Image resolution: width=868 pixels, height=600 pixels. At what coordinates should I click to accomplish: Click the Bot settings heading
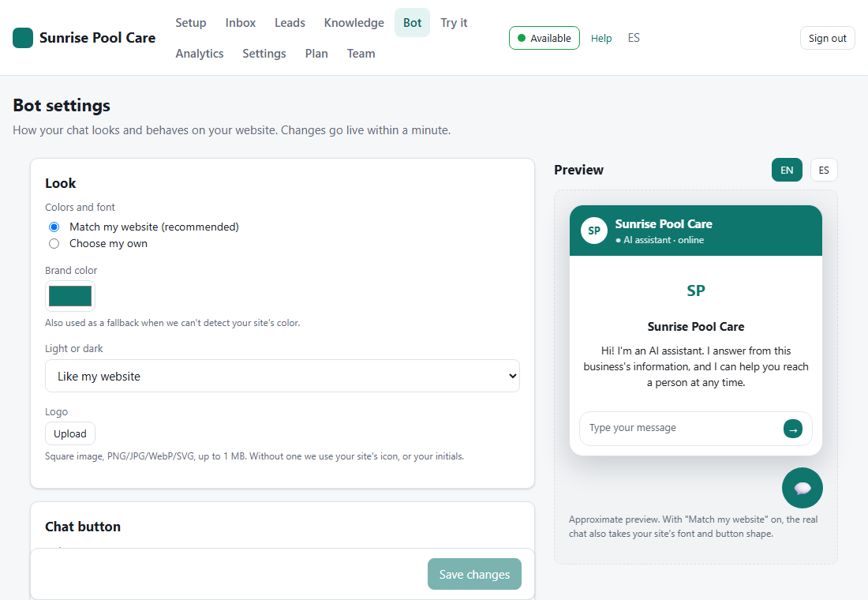coord(62,105)
